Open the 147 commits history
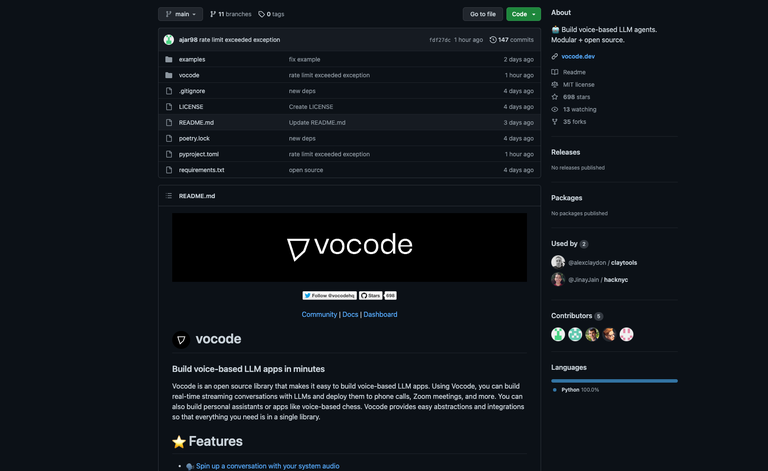Viewport: 768px width, 471px height. [511, 40]
